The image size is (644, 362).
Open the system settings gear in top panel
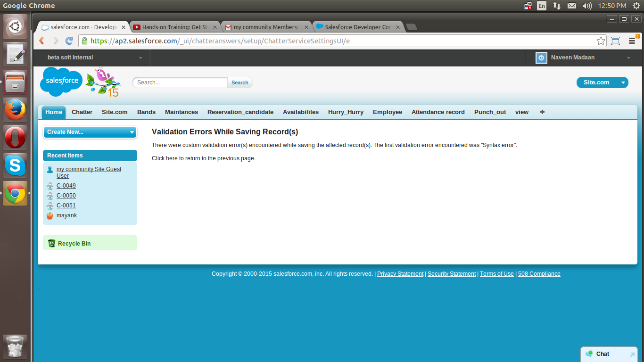(x=636, y=6)
